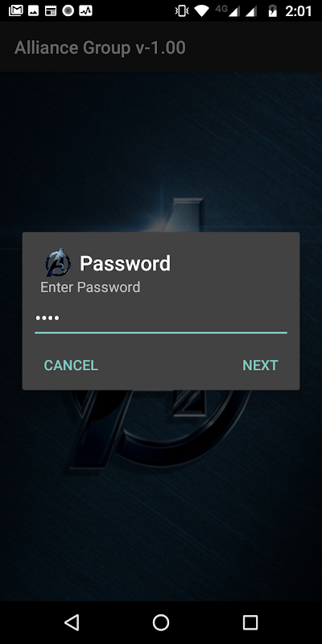Focus the password input field
The image size is (322, 644).
(160, 320)
